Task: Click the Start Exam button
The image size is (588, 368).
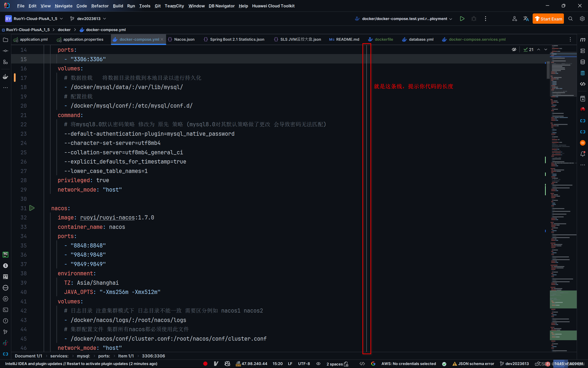Action: pos(548,19)
